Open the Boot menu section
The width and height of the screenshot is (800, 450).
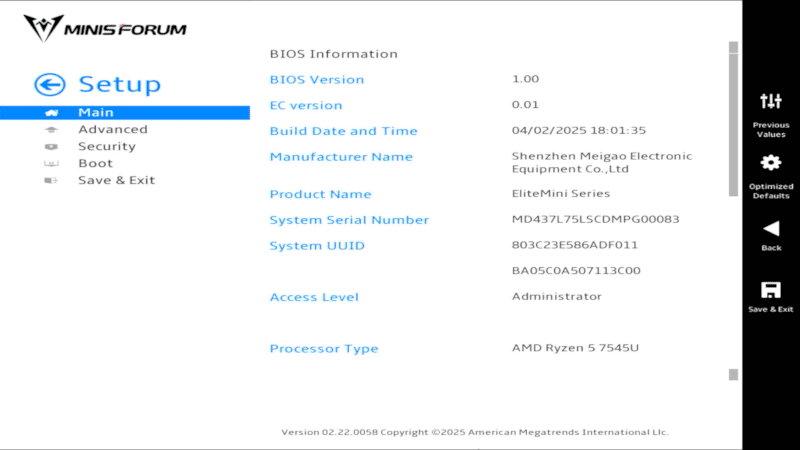pyautogui.click(x=96, y=163)
